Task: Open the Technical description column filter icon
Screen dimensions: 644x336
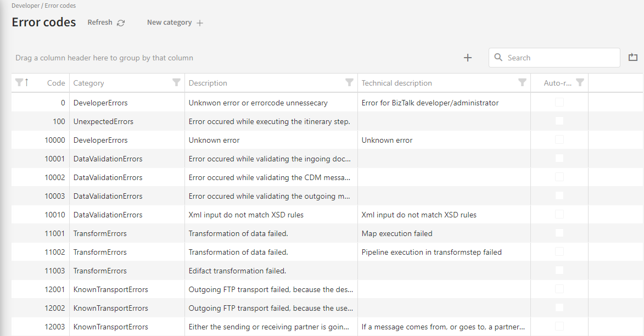Action: click(x=522, y=82)
